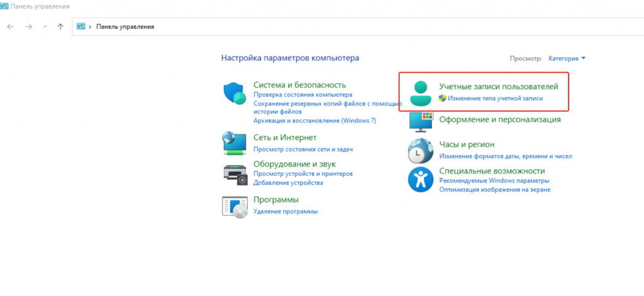Open Просмотр устройств и принтеров link
644x296 pixels.
point(303,173)
